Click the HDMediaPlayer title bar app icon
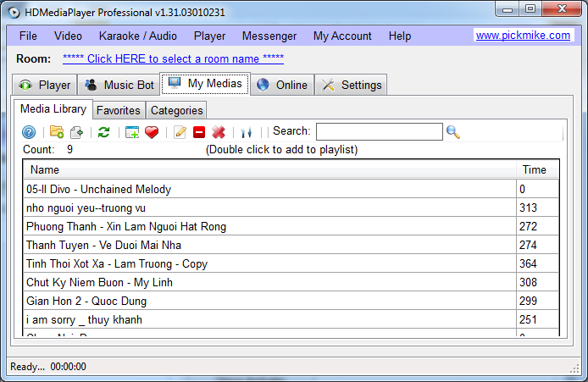 tap(14, 13)
